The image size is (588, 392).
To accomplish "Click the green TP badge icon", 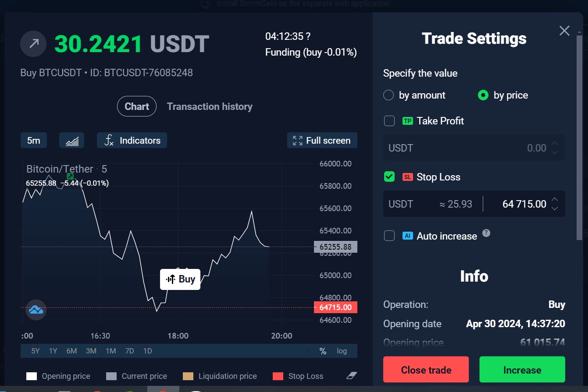I will [x=408, y=121].
